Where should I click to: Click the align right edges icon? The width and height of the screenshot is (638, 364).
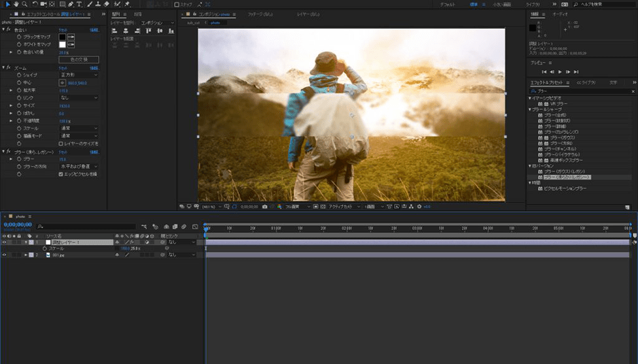(137, 31)
